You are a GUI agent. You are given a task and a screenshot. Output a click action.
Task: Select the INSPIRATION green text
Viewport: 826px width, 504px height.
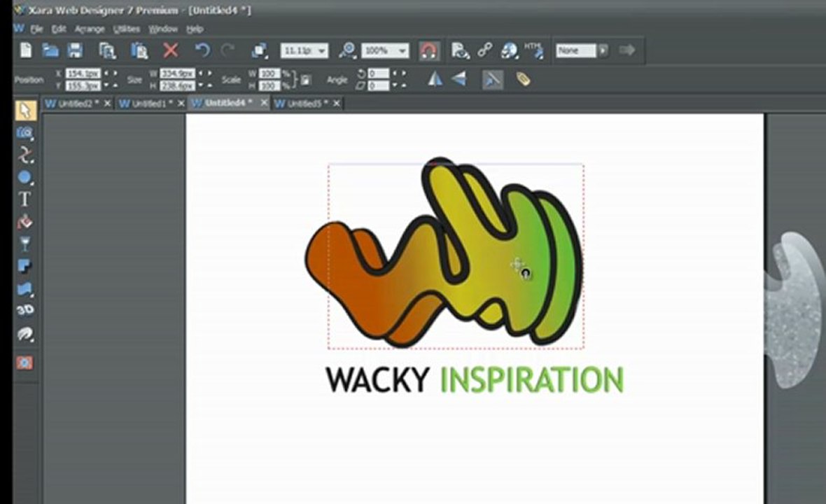tap(532, 379)
